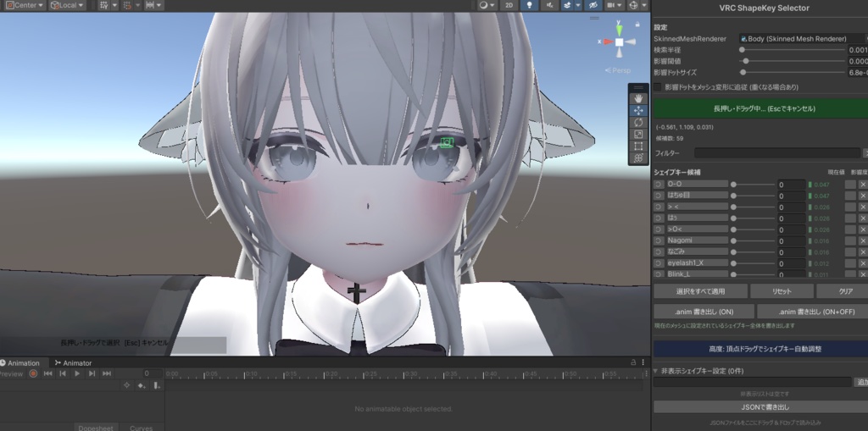Go to next keyframe in Animation window
Viewport: 868px width, 431px height.
pos(92,374)
